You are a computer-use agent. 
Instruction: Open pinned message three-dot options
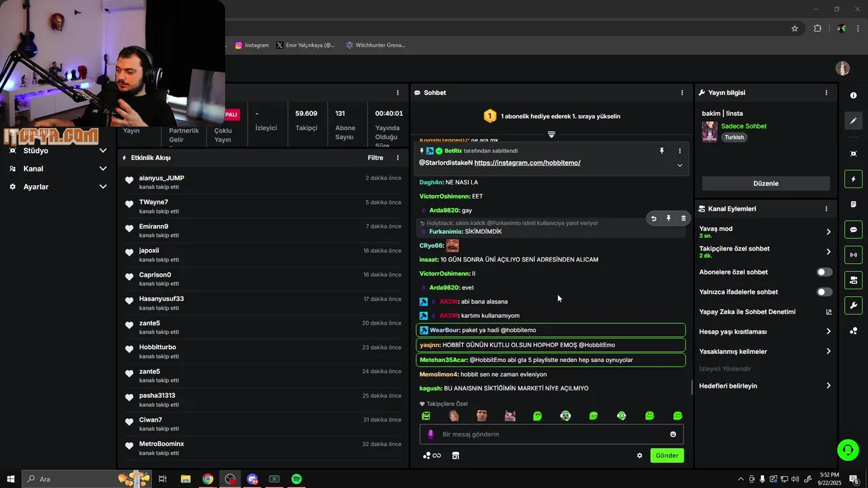[679, 151]
